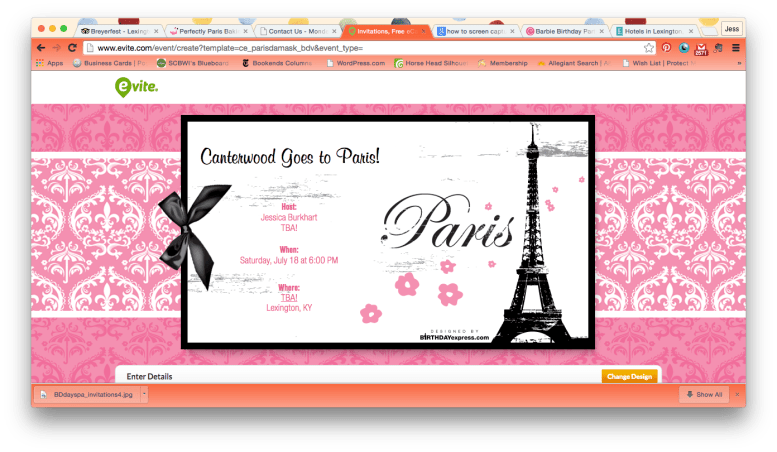Open the Pinterest extension
This screenshot has width=777, height=452.
pos(666,48)
